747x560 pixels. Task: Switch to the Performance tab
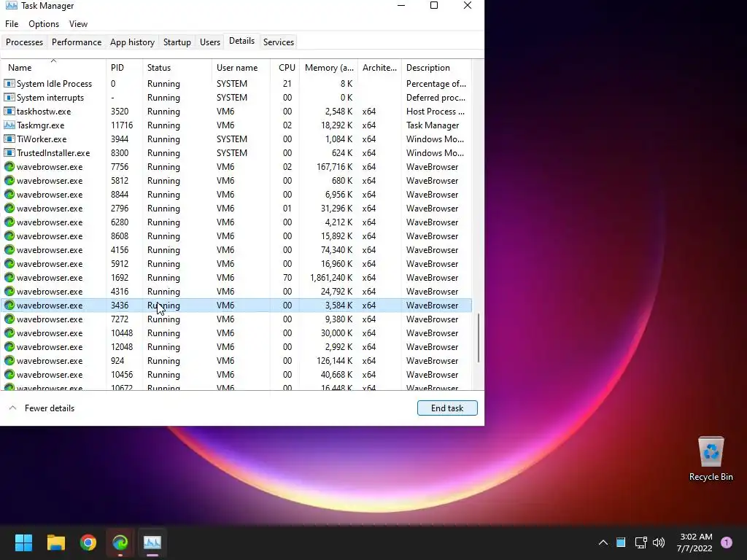pyautogui.click(x=76, y=42)
